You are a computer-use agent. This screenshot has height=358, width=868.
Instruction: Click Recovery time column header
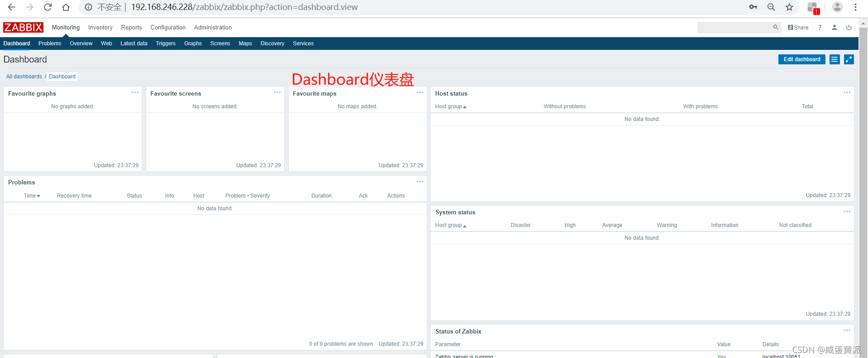(x=74, y=196)
